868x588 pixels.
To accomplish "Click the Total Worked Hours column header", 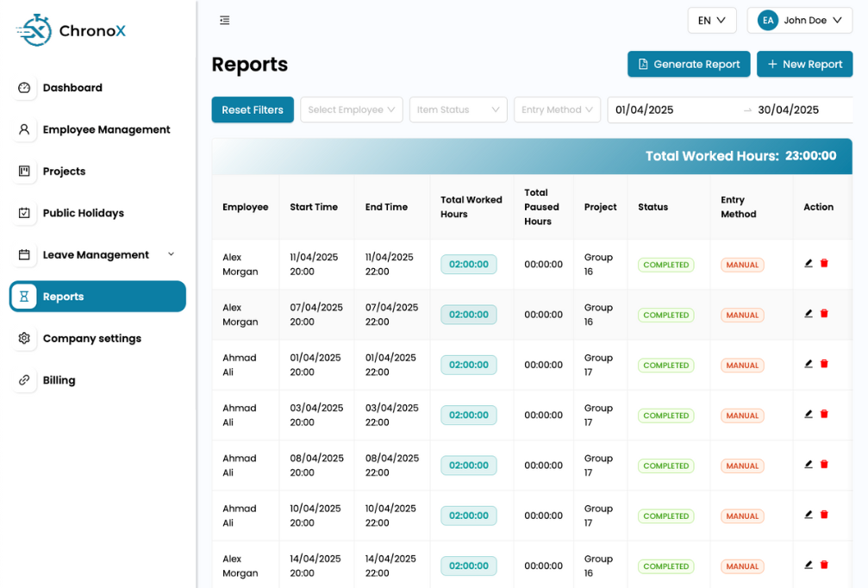I will point(471,207).
